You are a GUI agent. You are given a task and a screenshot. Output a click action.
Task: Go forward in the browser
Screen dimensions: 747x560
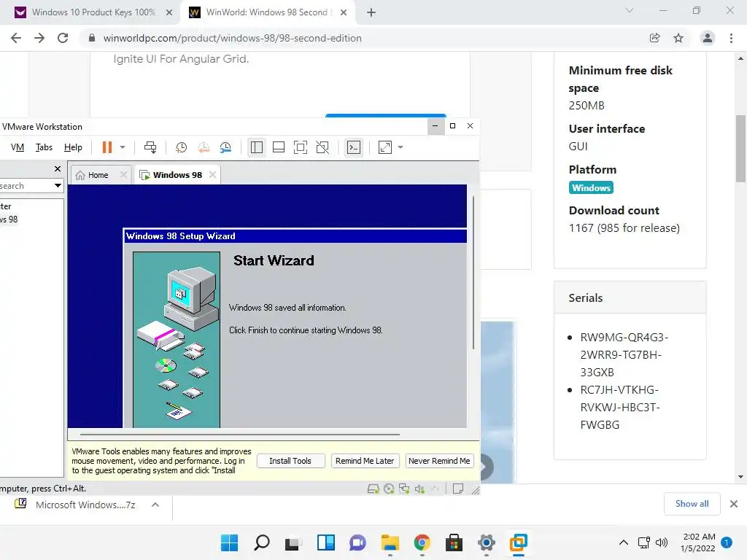pyautogui.click(x=39, y=38)
